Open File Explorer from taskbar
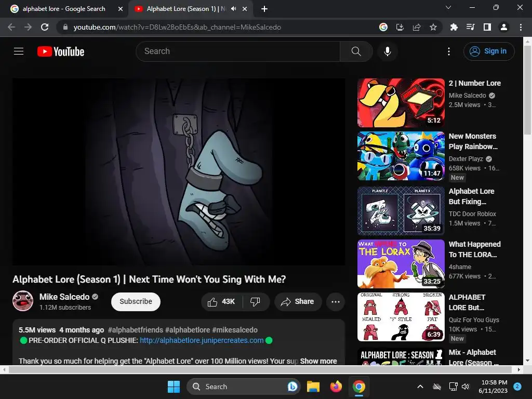Image resolution: width=532 pixels, height=399 pixels. tap(313, 387)
